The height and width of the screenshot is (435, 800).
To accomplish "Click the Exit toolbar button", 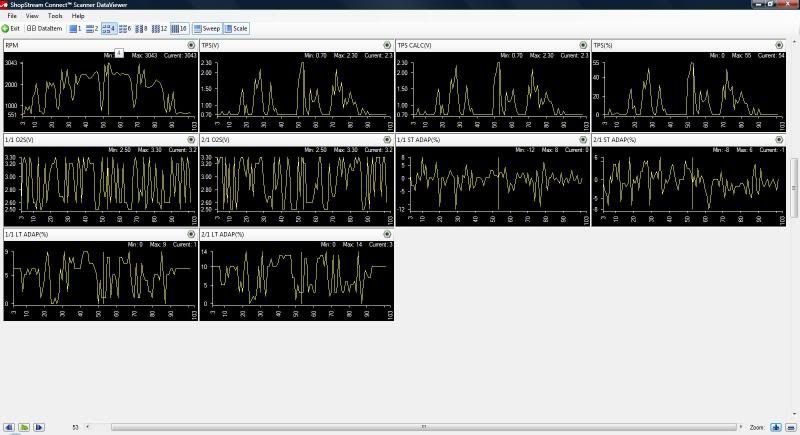I will click(11, 28).
